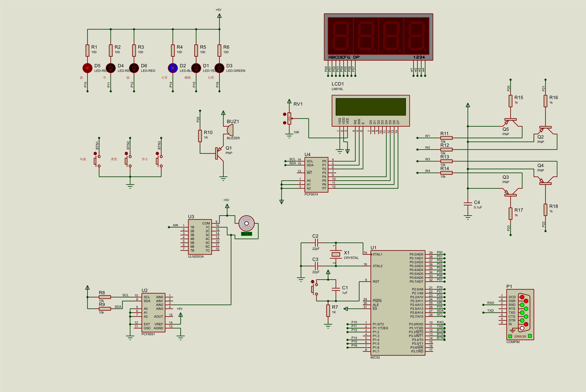Click the 'BUZZER' label under BUZ1

[233, 138]
